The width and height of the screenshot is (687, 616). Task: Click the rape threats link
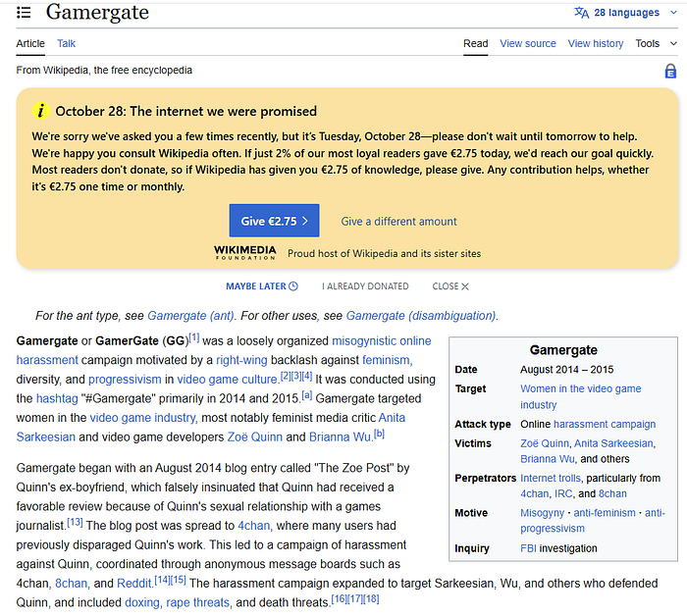[197, 602]
